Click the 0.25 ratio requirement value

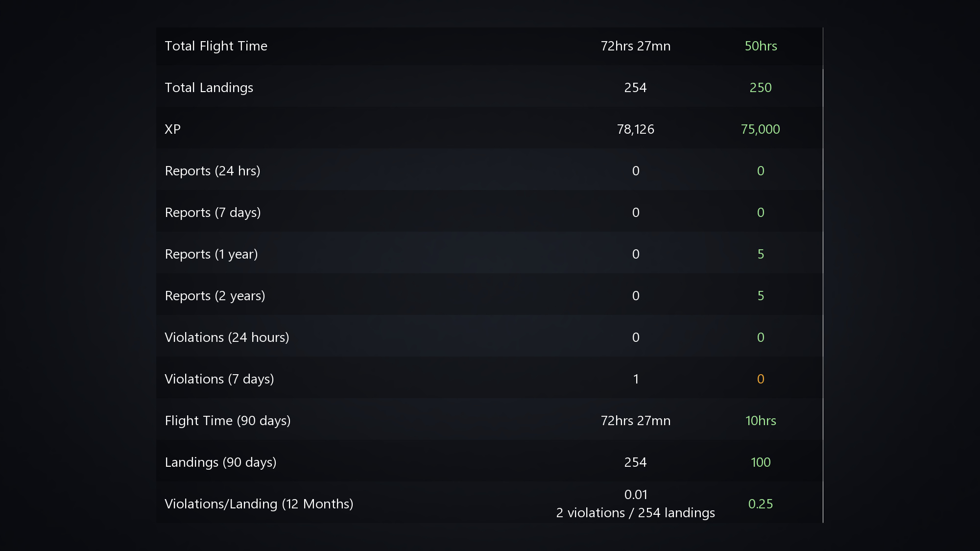[x=761, y=504]
